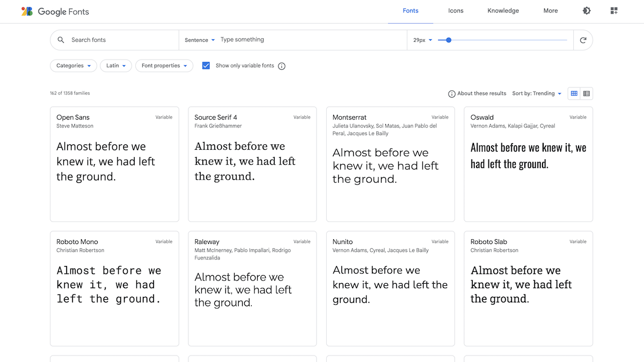Select the Fonts tab
This screenshot has width=644, height=362.
click(x=411, y=11)
